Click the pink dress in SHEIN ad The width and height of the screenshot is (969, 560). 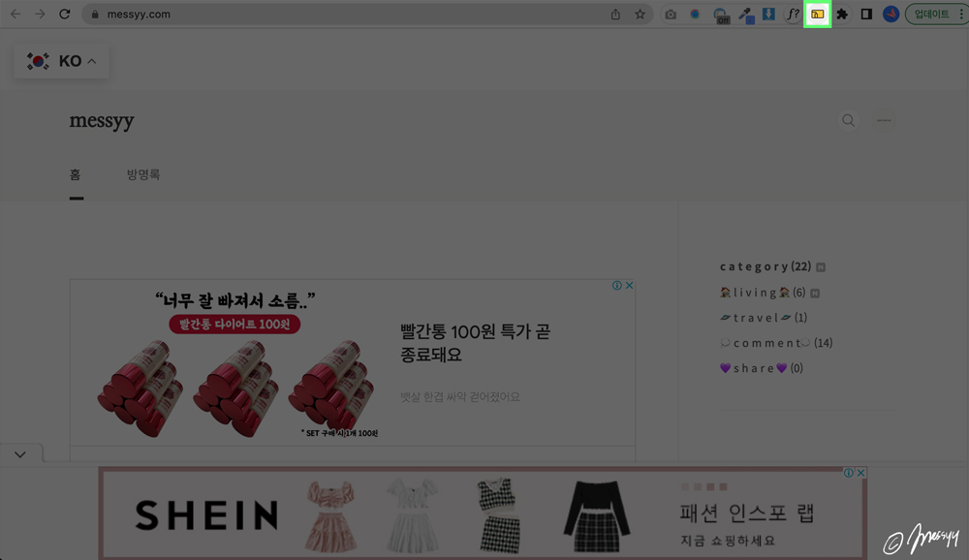coord(330,516)
